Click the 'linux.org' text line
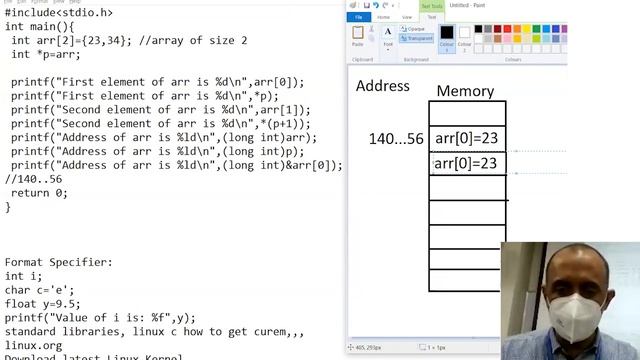Viewport: 640px width, 360px height. click(33, 345)
